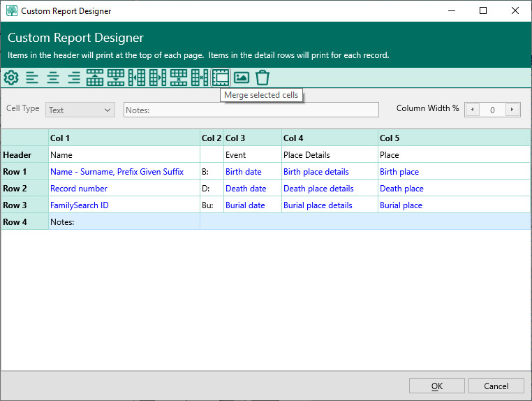Click the image icon in toolbar
The width and height of the screenshot is (532, 401).
point(242,78)
